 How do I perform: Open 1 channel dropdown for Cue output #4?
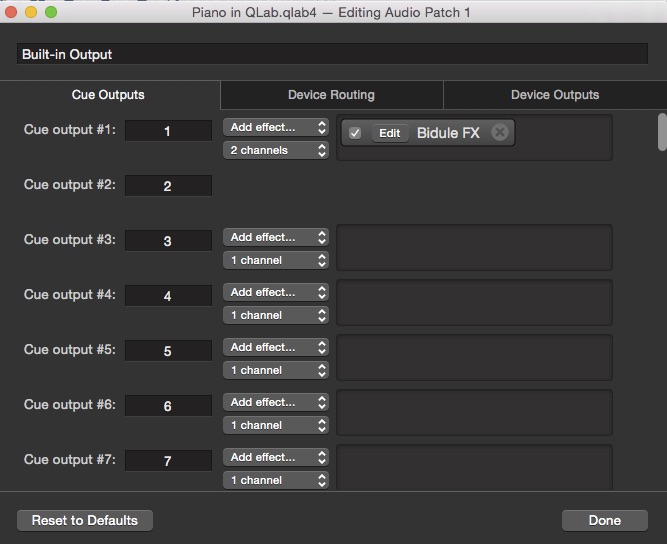[277, 315]
